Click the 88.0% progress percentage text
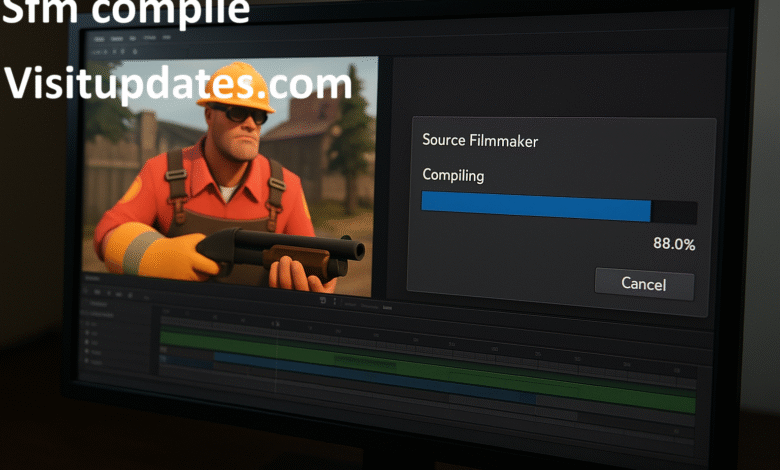 (673, 244)
